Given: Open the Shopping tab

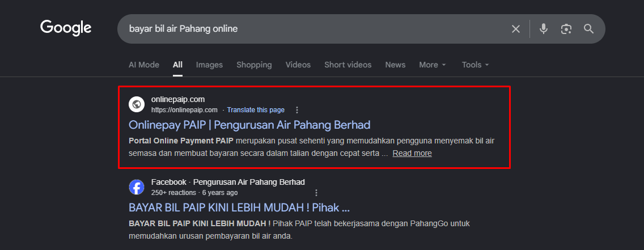Looking at the screenshot, I should 254,65.
